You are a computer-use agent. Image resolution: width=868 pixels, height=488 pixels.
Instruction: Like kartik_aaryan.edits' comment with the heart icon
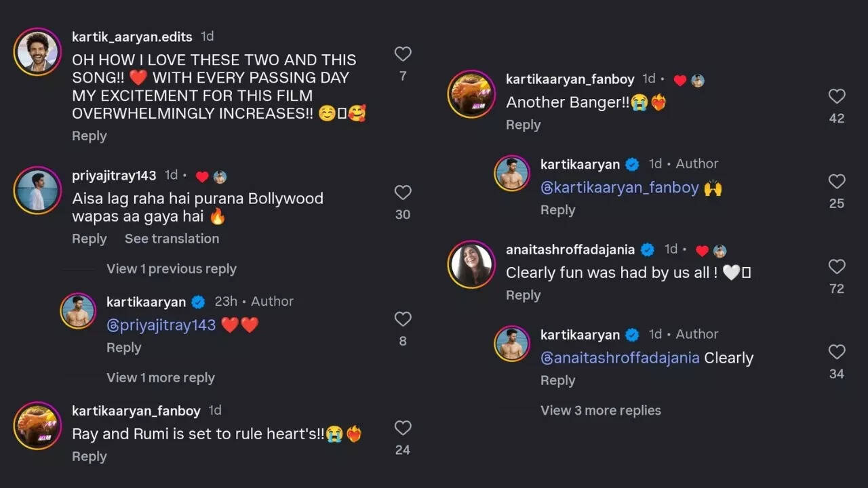pos(403,54)
